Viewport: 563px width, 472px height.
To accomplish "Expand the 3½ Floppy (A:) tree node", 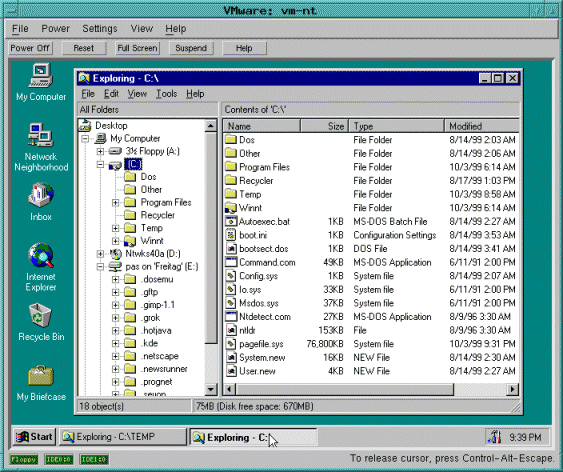I will click(100, 151).
